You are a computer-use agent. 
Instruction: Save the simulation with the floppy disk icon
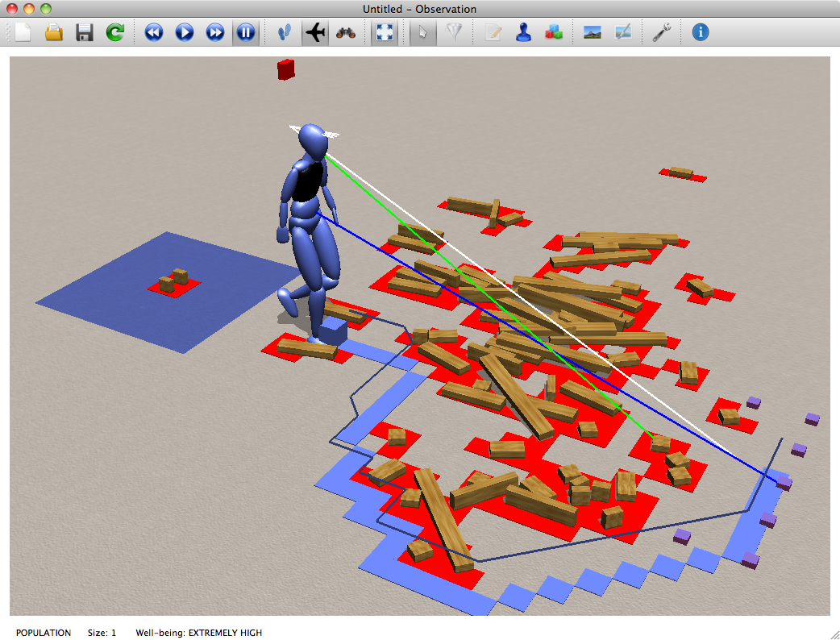(85, 32)
